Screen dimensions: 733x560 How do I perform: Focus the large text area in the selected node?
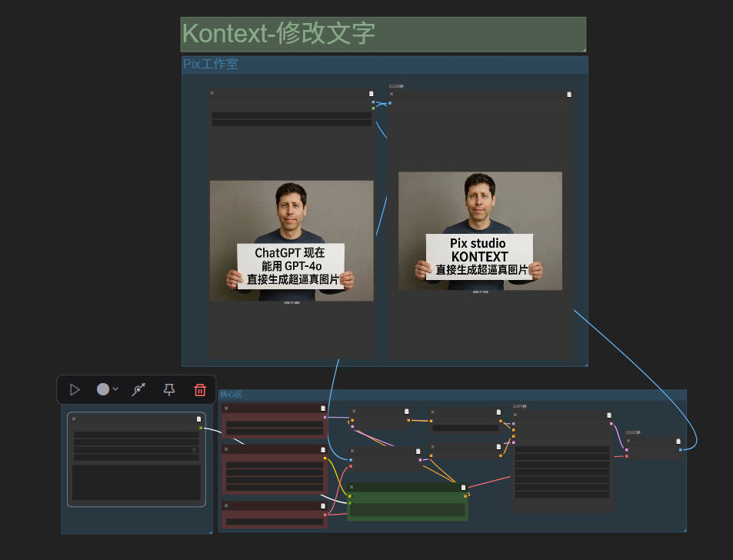pyautogui.click(x=136, y=483)
